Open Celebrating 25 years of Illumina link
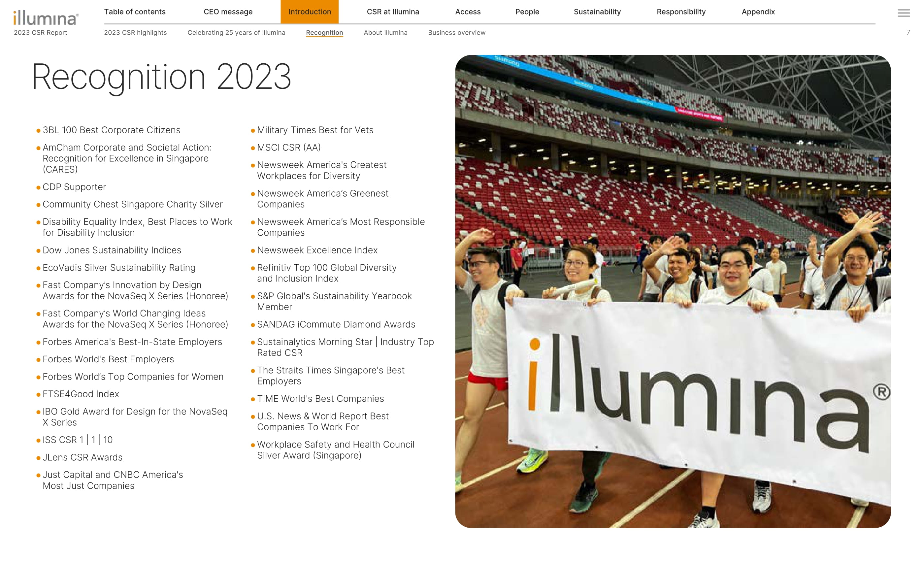 pos(236,33)
